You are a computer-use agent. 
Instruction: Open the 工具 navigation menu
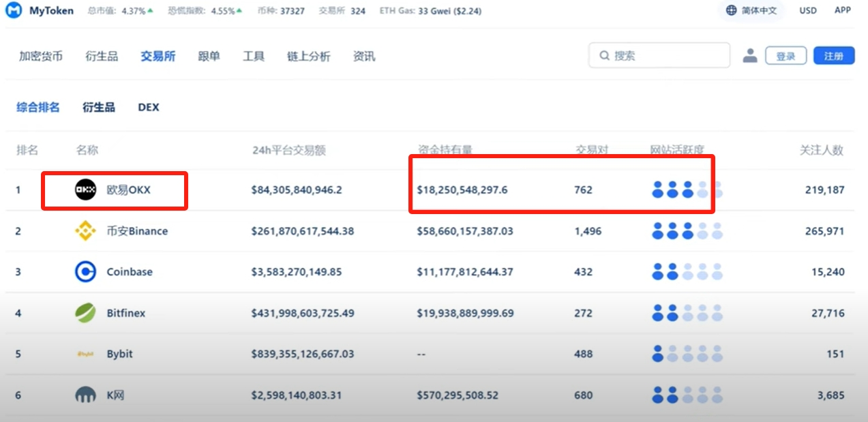254,56
